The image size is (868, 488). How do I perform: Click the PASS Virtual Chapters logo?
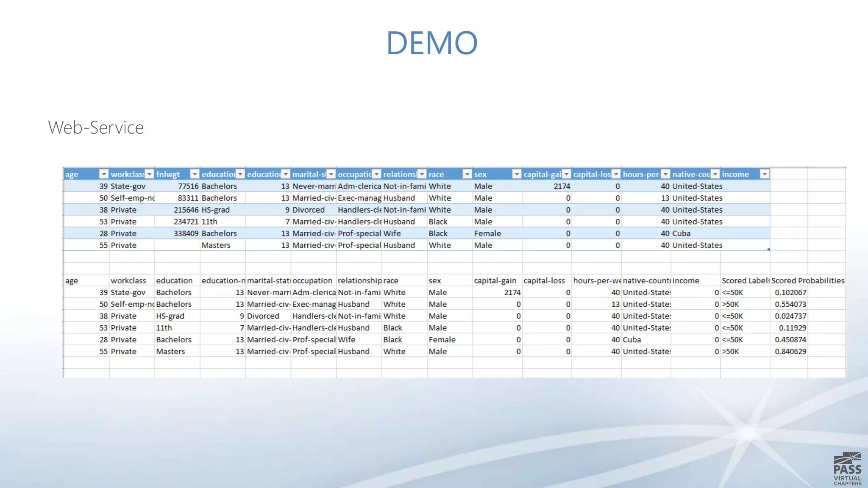point(847,469)
